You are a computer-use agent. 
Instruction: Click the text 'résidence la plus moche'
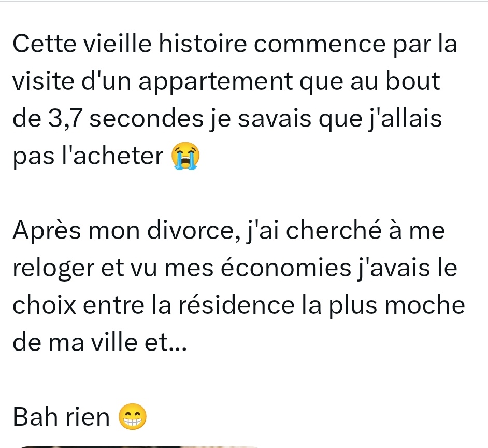(x=322, y=305)
